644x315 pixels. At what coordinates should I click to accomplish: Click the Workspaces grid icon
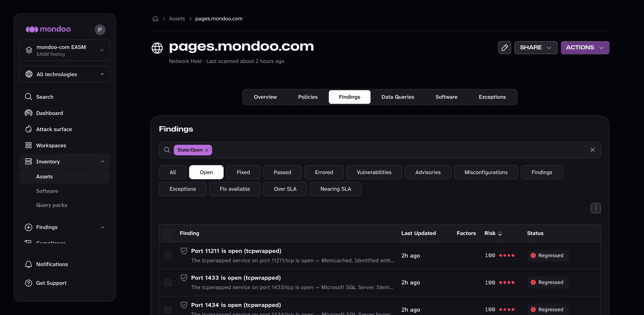pyautogui.click(x=29, y=145)
